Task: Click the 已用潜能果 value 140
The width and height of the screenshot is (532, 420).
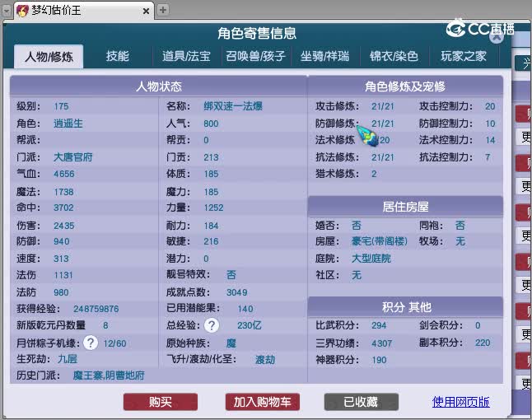Action: click(x=245, y=309)
